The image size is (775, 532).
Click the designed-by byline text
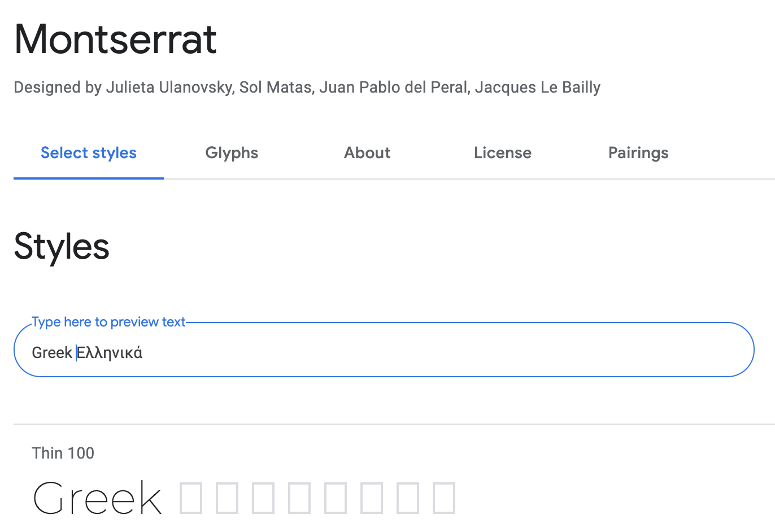point(307,87)
